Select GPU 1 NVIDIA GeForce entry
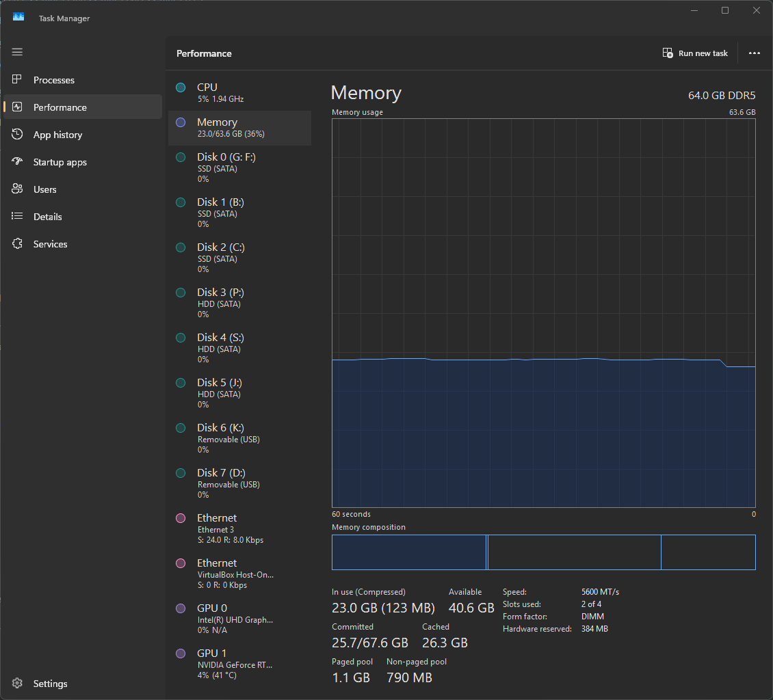 pos(239,664)
